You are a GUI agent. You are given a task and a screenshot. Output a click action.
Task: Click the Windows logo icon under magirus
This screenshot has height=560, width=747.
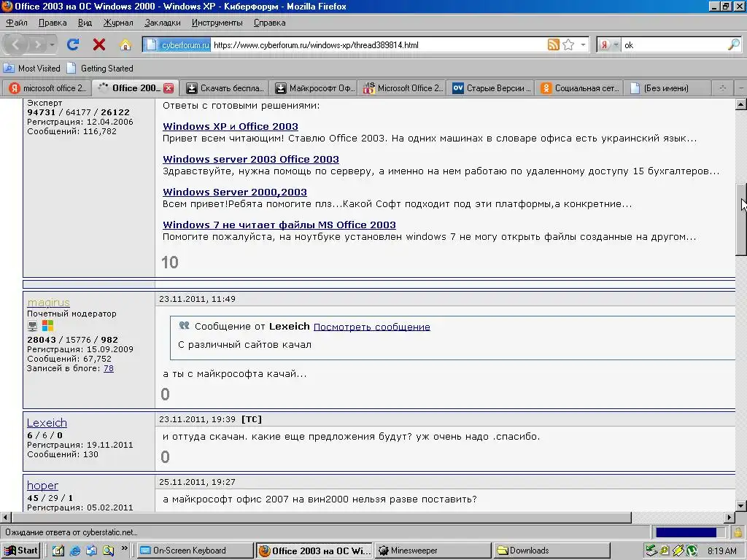tap(47, 326)
